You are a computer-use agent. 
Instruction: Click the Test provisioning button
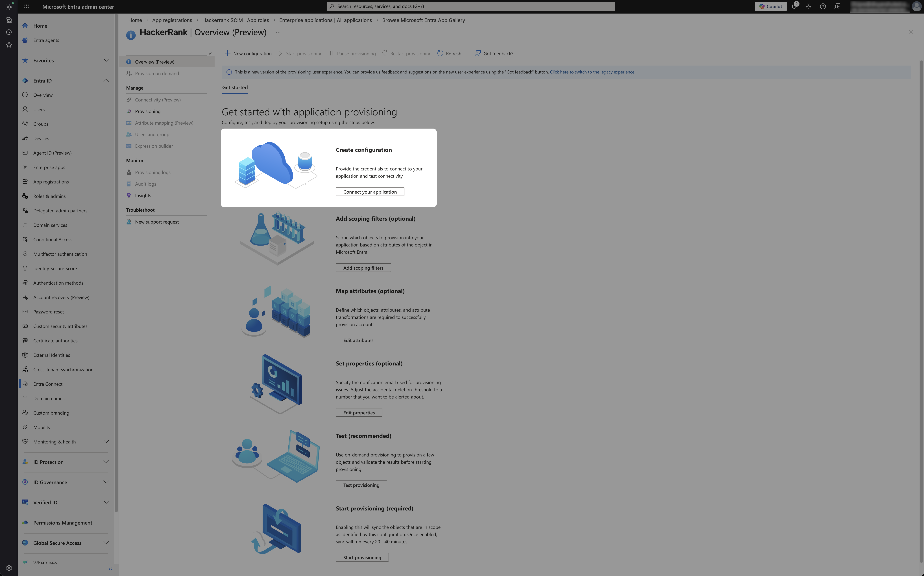coord(361,485)
